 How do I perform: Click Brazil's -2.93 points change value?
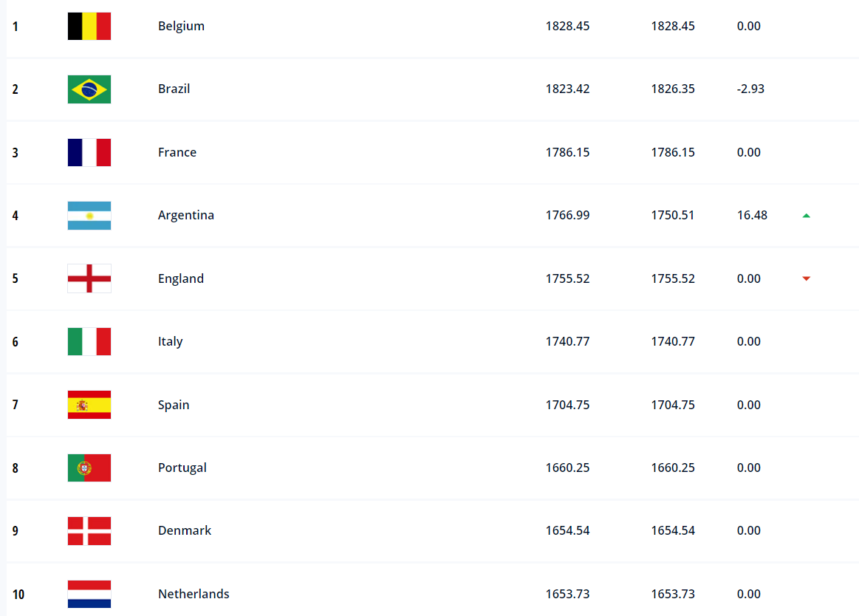click(750, 89)
